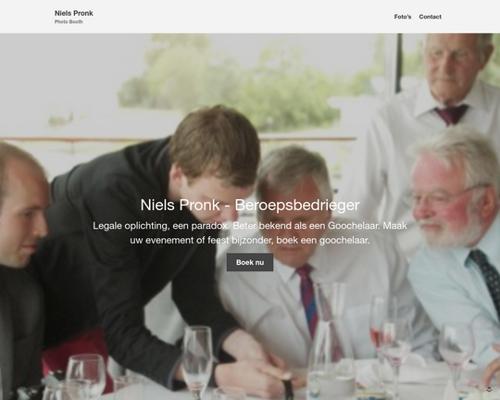500x400 pixels.
Task: Click the magician's brown hair in photo
Action: pyautogui.click(x=217, y=140)
